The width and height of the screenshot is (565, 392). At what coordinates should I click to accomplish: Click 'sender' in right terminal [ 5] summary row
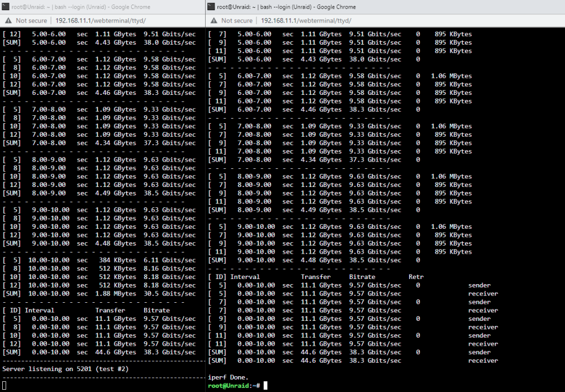pyautogui.click(x=479, y=285)
